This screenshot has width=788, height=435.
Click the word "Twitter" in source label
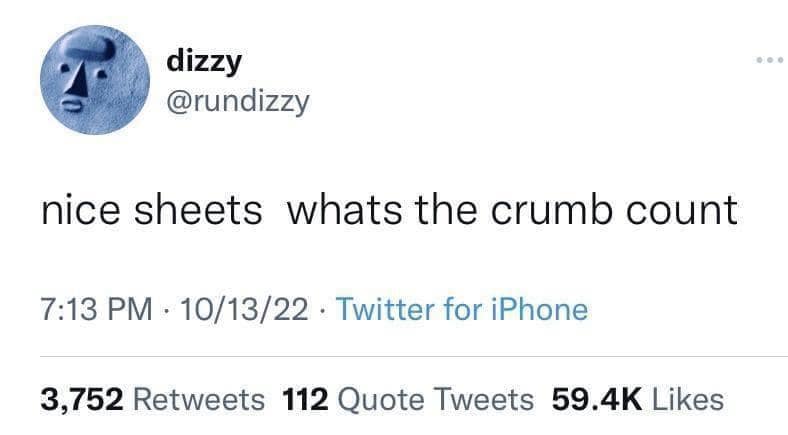tap(387, 310)
